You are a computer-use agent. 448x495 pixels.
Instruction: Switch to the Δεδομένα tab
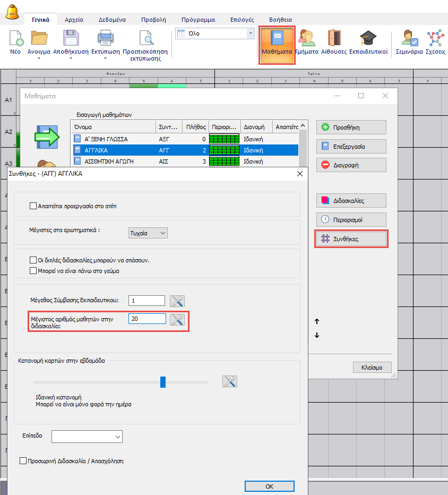[x=112, y=20]
